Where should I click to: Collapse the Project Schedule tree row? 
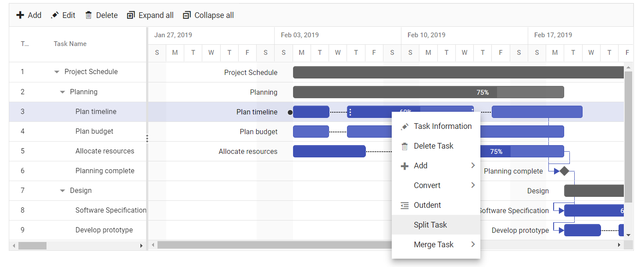57,72
